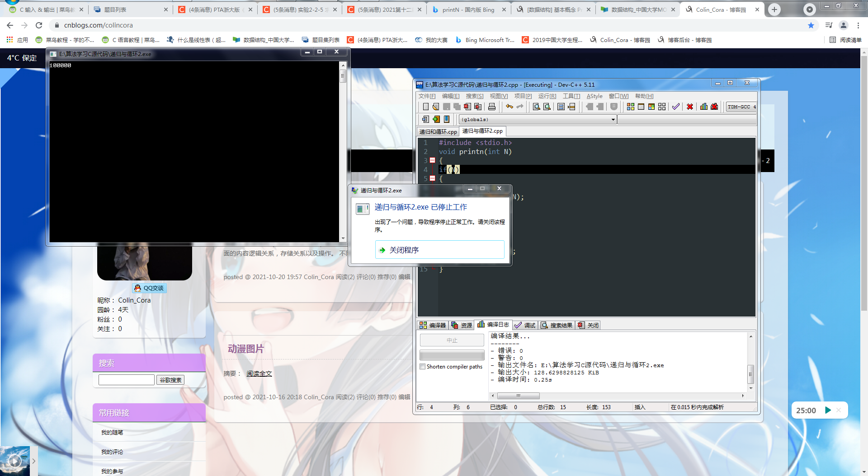Click 关闭程序 in the crash dialog
Viewport: 868px width, 476px height.
439,250
